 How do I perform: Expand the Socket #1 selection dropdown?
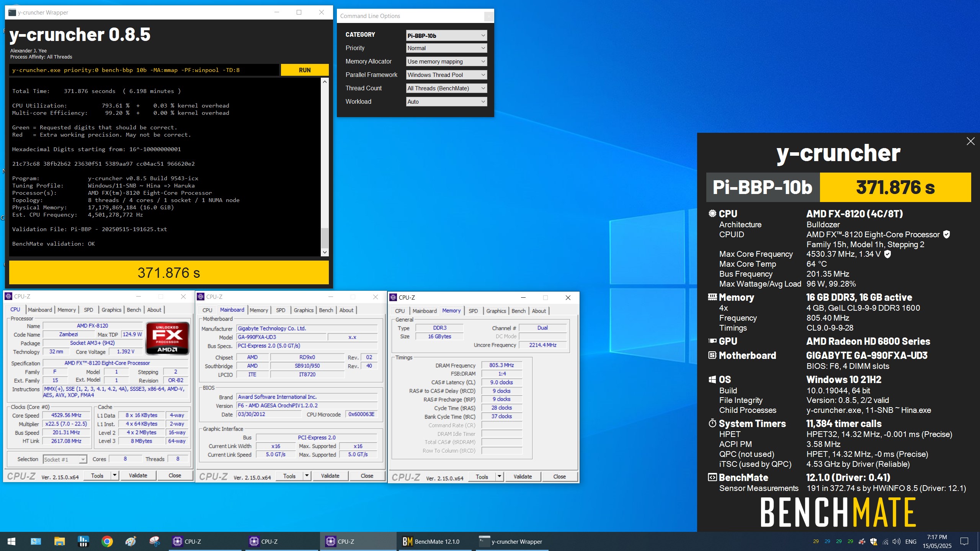point(83,459)
